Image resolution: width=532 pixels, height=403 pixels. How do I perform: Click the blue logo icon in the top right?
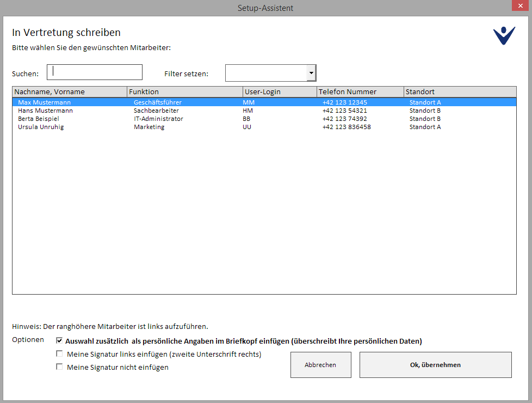(504, 35)
